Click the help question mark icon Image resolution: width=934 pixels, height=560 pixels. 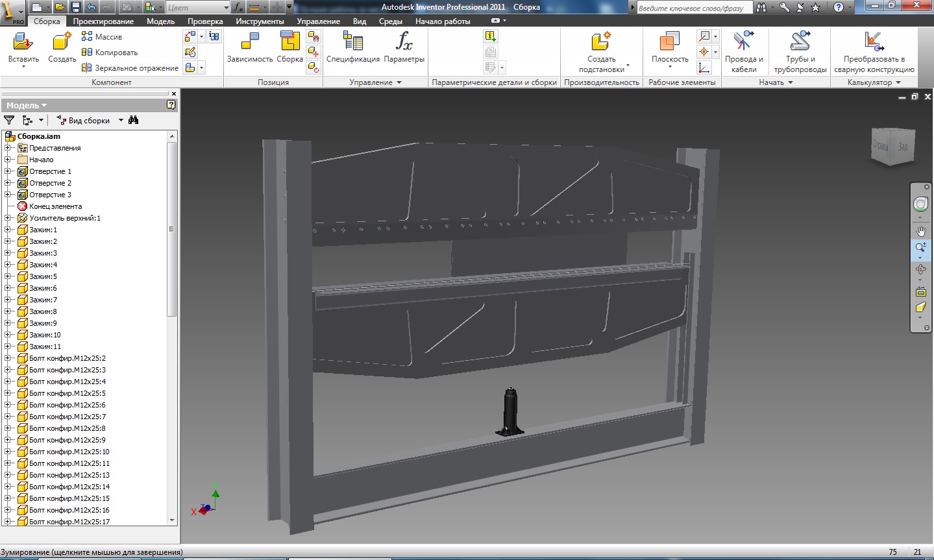point(839,7)
